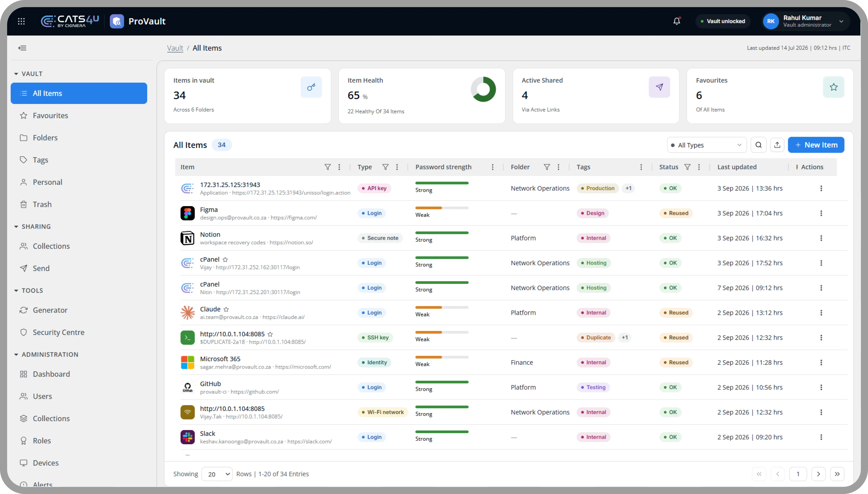Click the key icon in Items in vault card
Image resolution: width=868 pixels, height=494 pixels.
(x=311, y=87)
